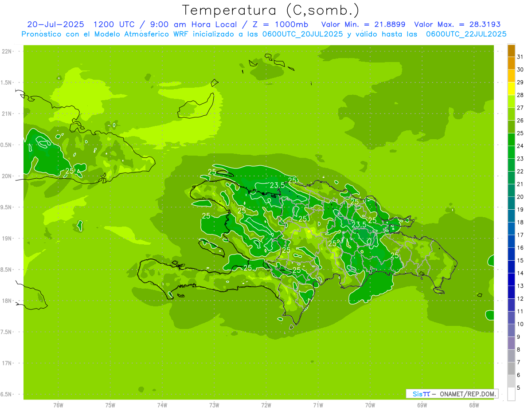Click the 68W longitude axis label
Viewport: 532px width, 411px height.
tap(473, 405)
